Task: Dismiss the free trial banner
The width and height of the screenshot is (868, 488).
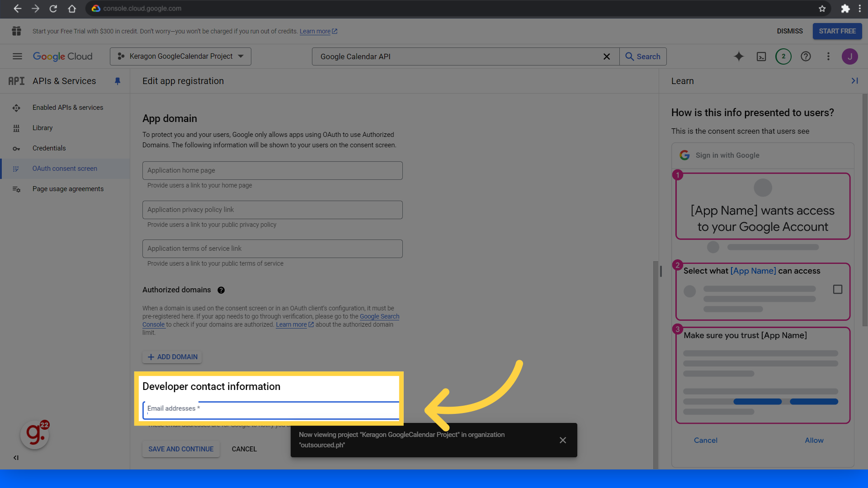Action: pos(790,31)
